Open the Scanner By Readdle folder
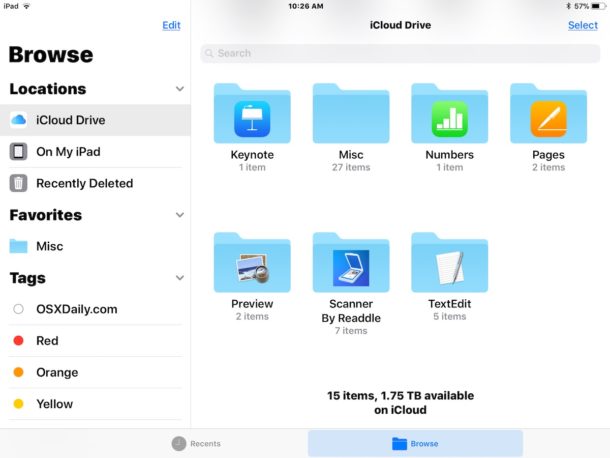This screenshot has height=458, width=610. click(351, 262)
